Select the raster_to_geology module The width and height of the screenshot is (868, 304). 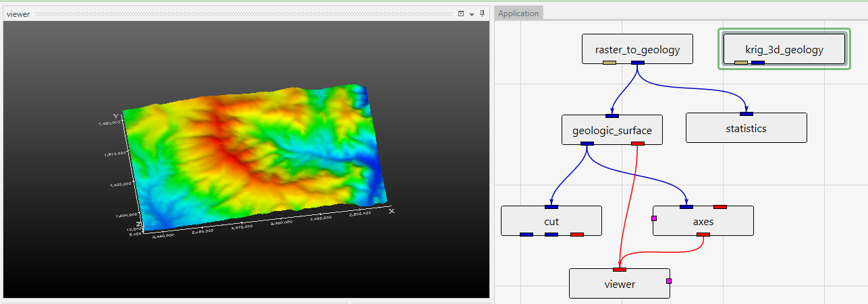coord(637,49)
